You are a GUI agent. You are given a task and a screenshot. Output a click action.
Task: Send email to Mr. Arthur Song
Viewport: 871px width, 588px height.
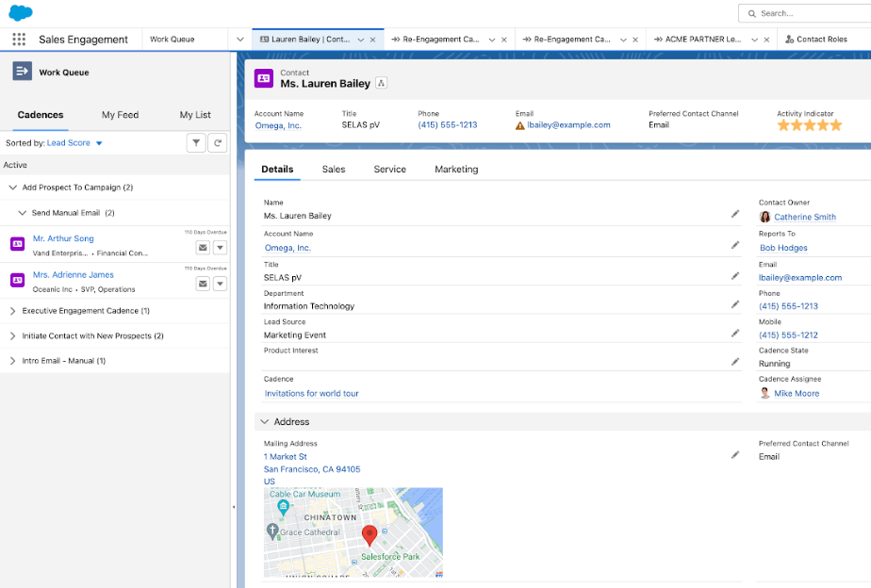[x=203, y=248]
